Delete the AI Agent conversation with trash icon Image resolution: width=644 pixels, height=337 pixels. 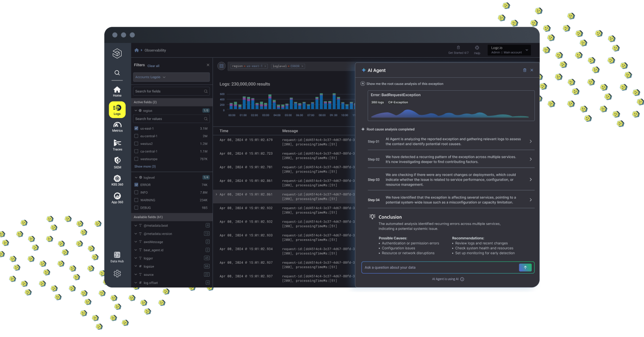[x=525, y=70]
